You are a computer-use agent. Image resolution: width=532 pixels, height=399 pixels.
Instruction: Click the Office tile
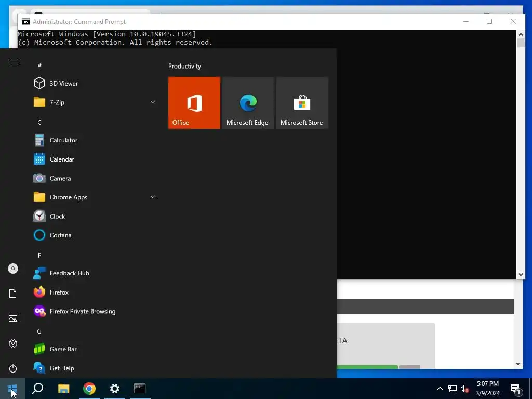(194, 103)
